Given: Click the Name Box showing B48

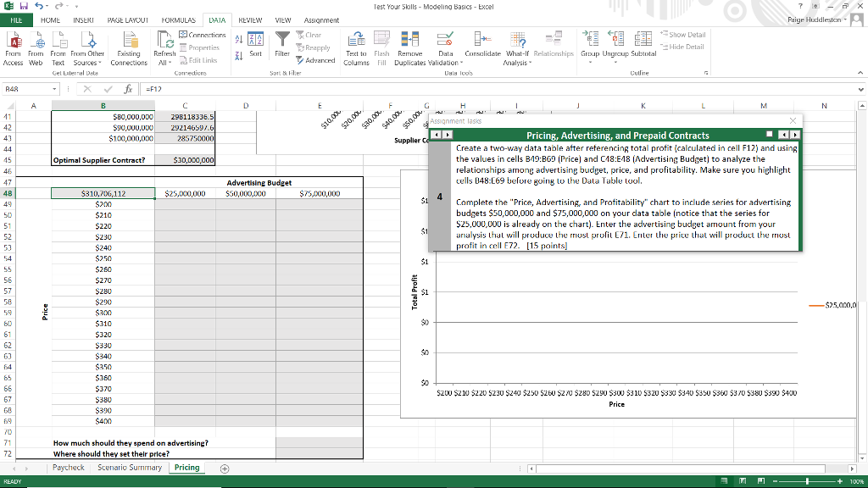Looking at the screenshot, I should pos(24,87).
